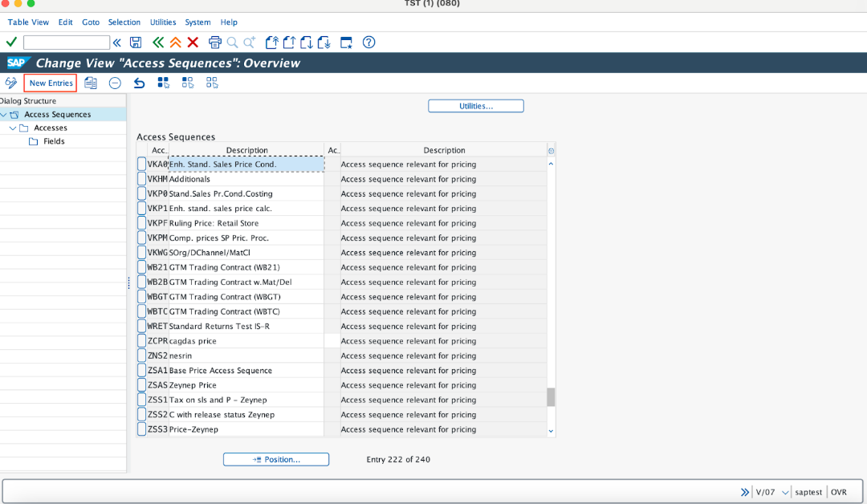Click the green Back double-arrow icon
This screenshot has height=504, width=867.
pos(158,42)
